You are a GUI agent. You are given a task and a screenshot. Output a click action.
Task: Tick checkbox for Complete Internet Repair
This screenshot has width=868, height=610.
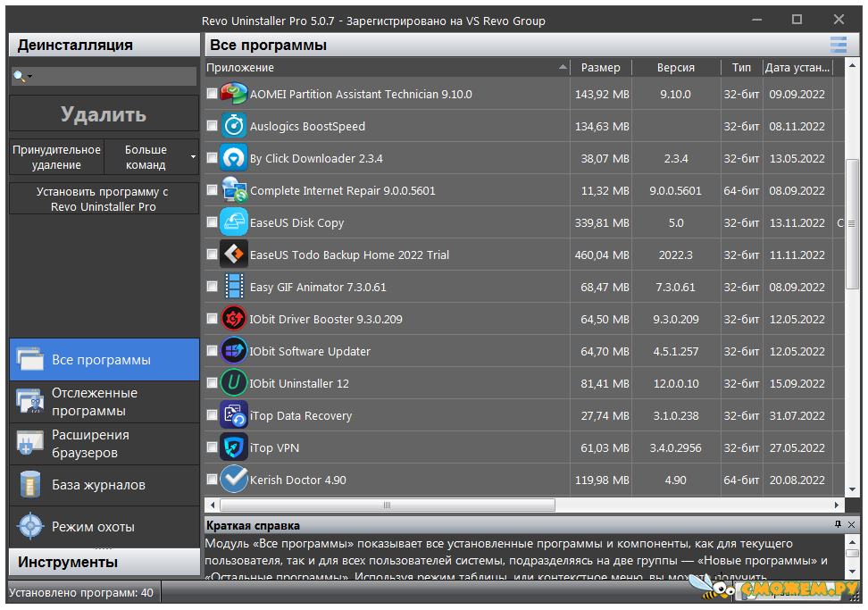point(212,190)
